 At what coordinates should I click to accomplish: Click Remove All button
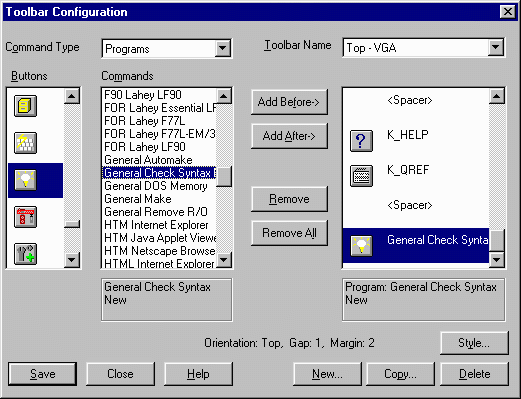pyautogui.click(x=289, y=233)
